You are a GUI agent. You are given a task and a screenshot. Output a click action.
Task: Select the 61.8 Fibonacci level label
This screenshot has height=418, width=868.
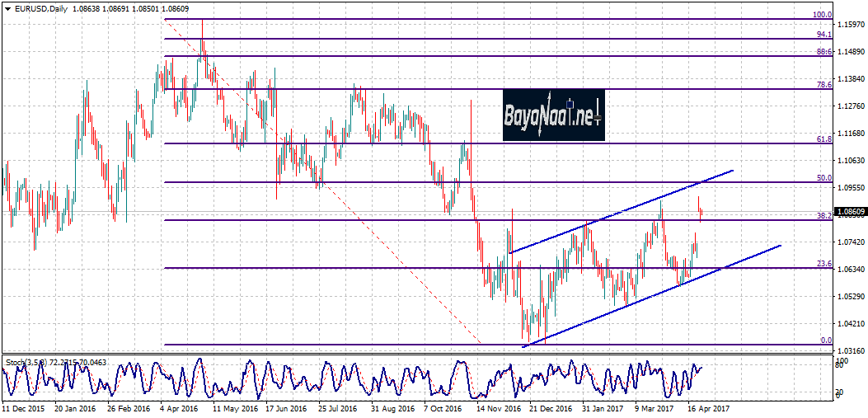point(823,139)
